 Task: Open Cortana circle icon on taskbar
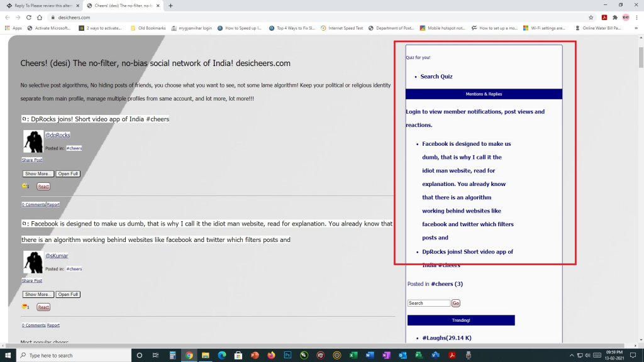[x=139, y=355]
